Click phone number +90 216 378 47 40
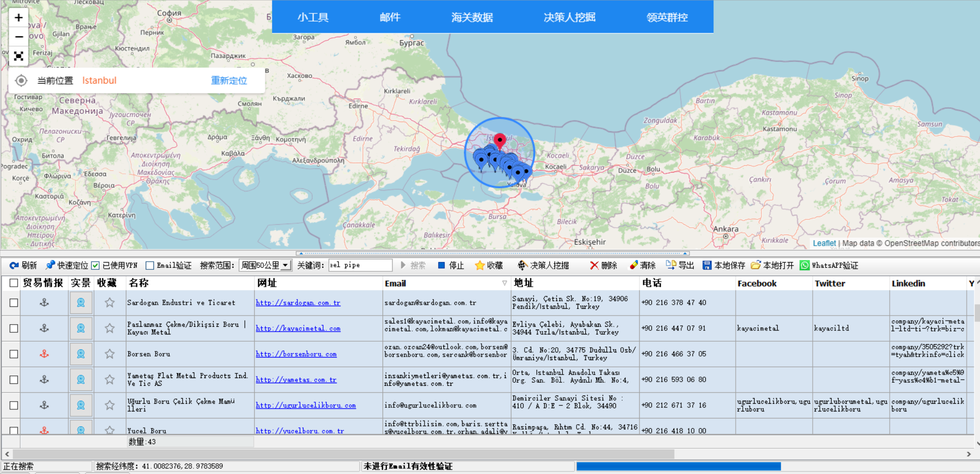This screenshot has width=980, height=474. pos(674,303)
